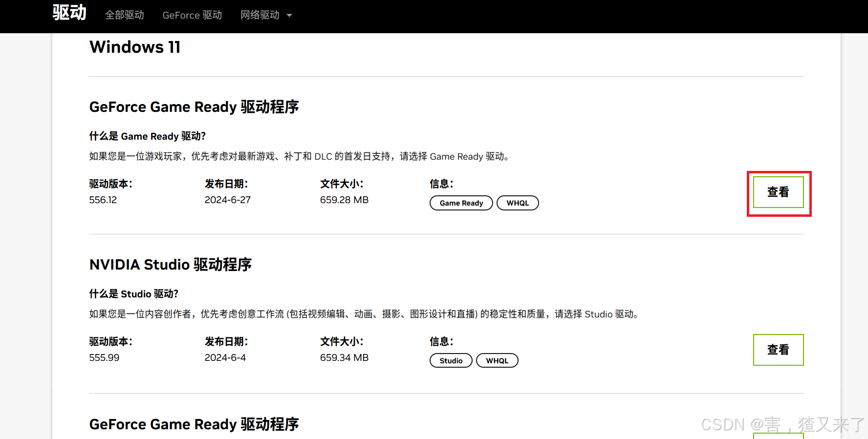The height and width of the screenshot is (439, 868).
Task: Click the Game Ready driver description paragraph
Action: 301,157
